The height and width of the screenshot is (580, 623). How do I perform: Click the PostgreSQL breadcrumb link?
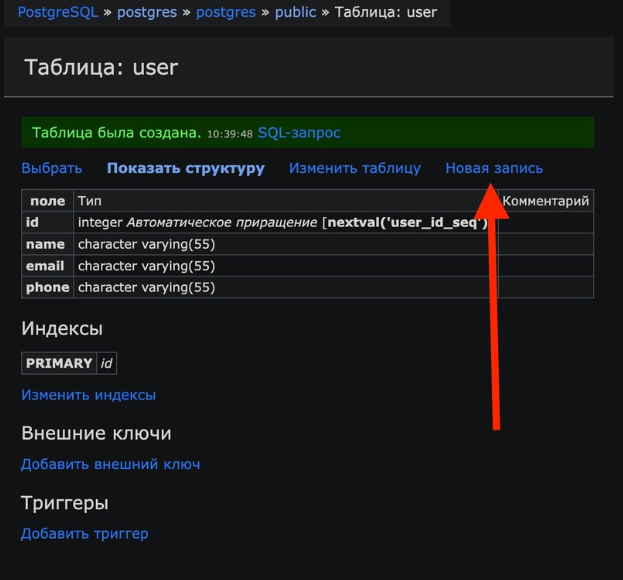(x=57, y=12)
